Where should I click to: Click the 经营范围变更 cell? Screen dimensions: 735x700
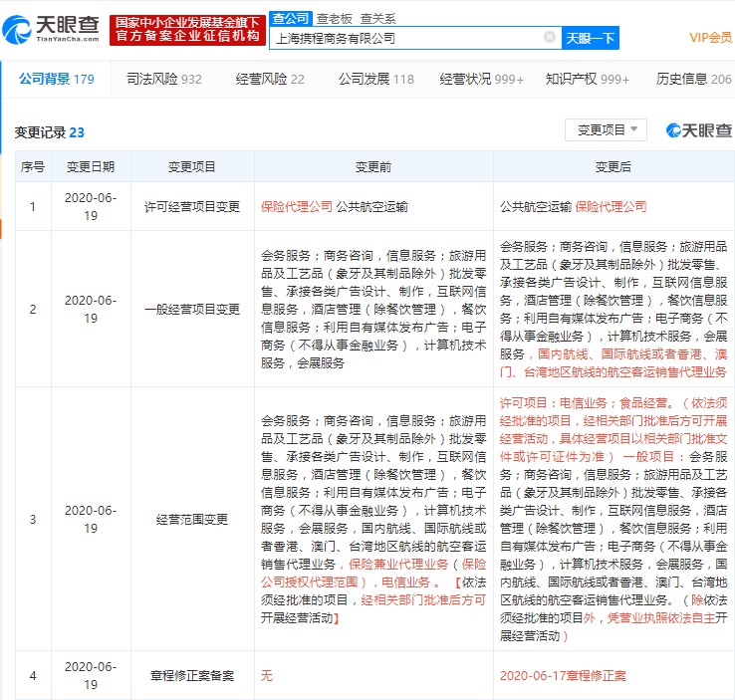click(x=192, y=519)
